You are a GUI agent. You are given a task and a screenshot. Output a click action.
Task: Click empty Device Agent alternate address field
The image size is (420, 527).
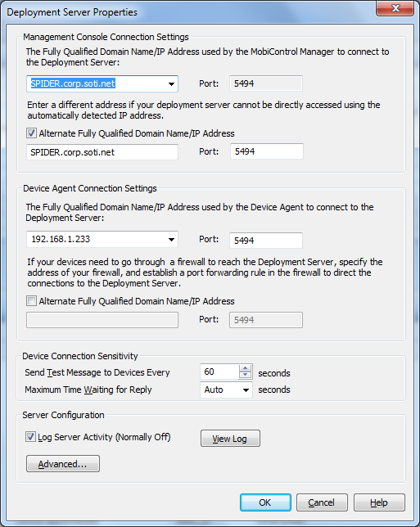pyautogui.click(x=102, y=320)
